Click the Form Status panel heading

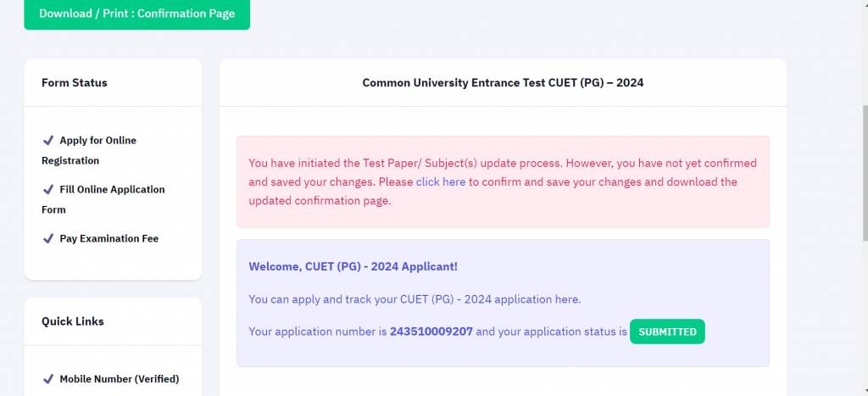pyautogui.click(x=75, y=82)
